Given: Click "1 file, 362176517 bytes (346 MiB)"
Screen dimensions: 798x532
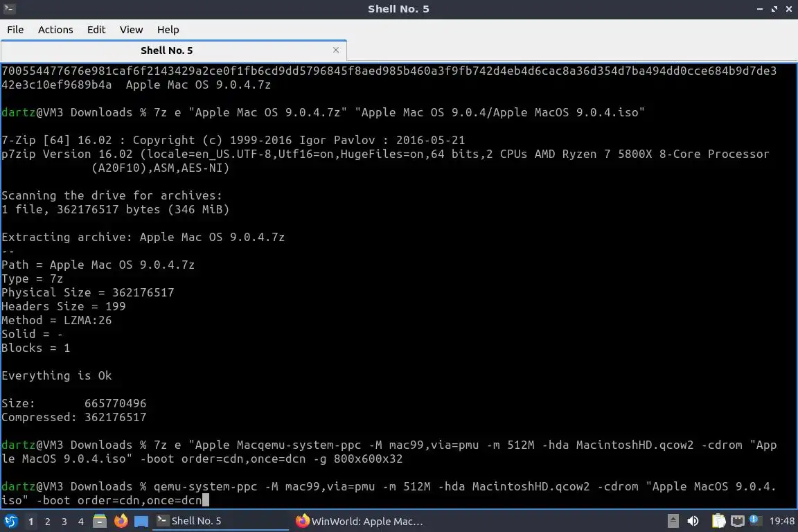Looking at the screenshot, I should [115, 209].
